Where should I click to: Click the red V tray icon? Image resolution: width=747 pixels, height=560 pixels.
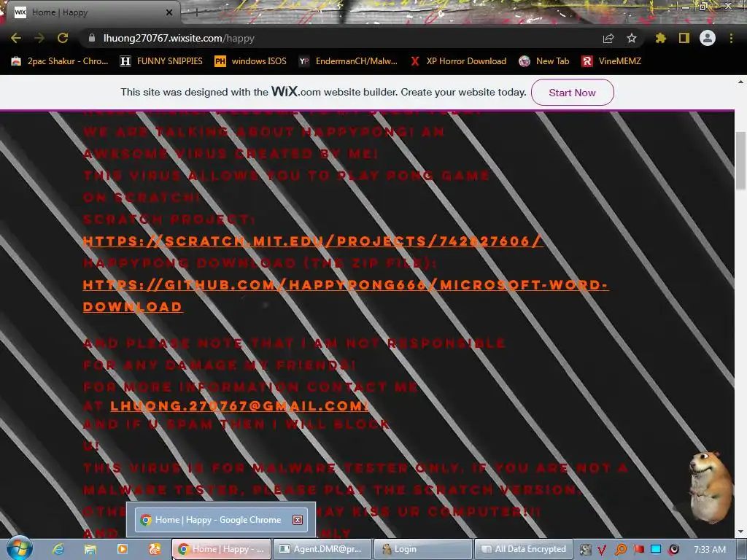tap(602, 550)
